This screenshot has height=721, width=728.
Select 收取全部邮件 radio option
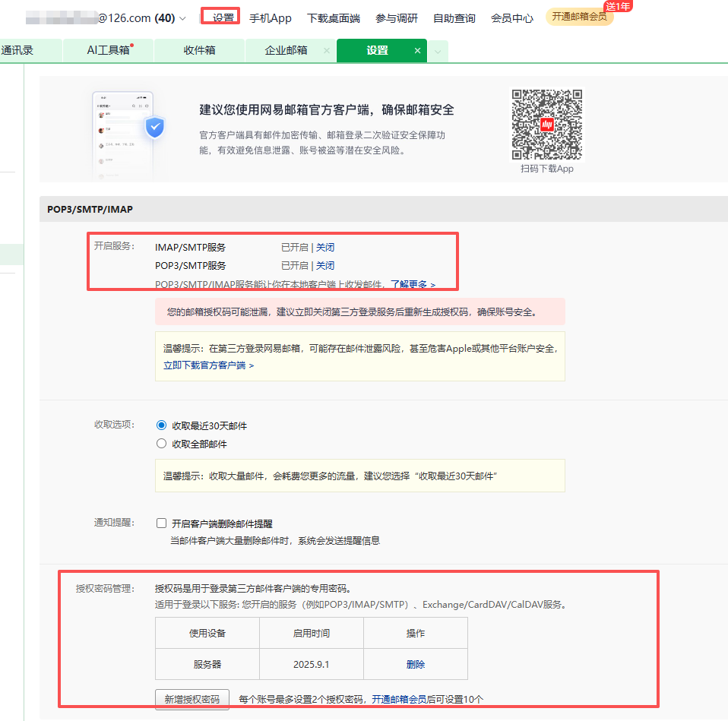pos(161,444)
